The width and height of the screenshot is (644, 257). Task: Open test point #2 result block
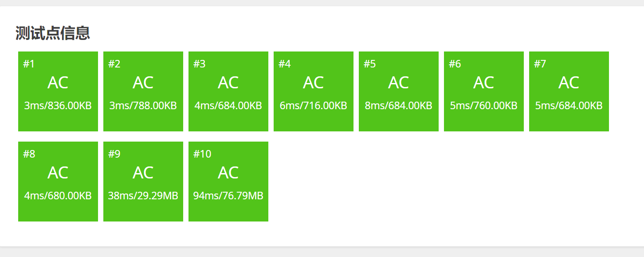[x=143, y=91]
